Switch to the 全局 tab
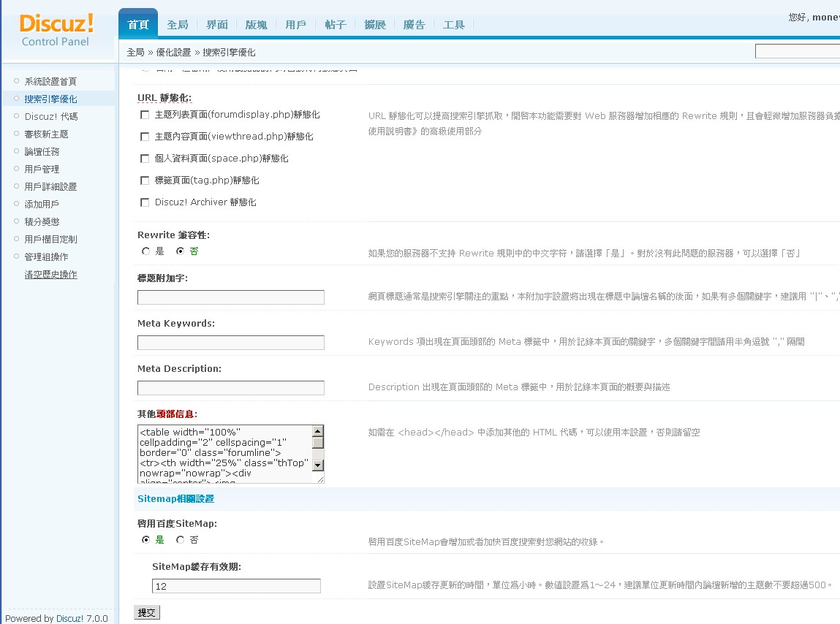The width and height of the screenshot is (840, 624). [x=178, y=25]
